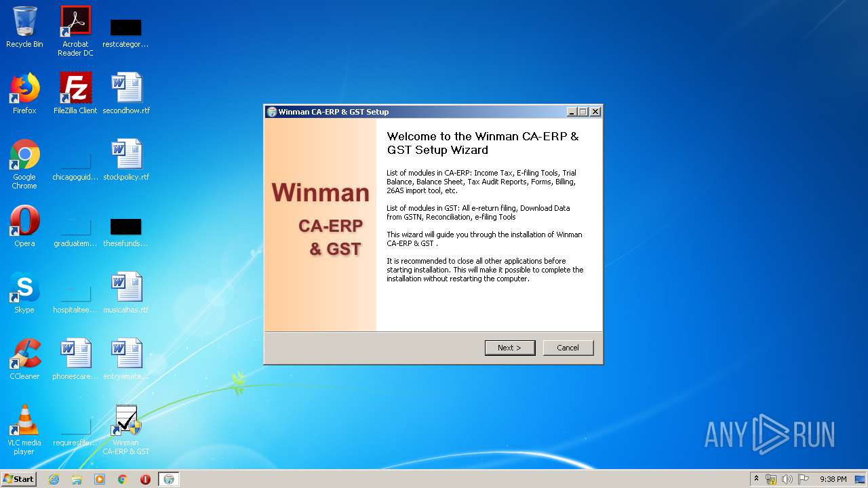Select the phonescare… document icon
The height and width of the screenshot is (488, 868).
(75, 359)
